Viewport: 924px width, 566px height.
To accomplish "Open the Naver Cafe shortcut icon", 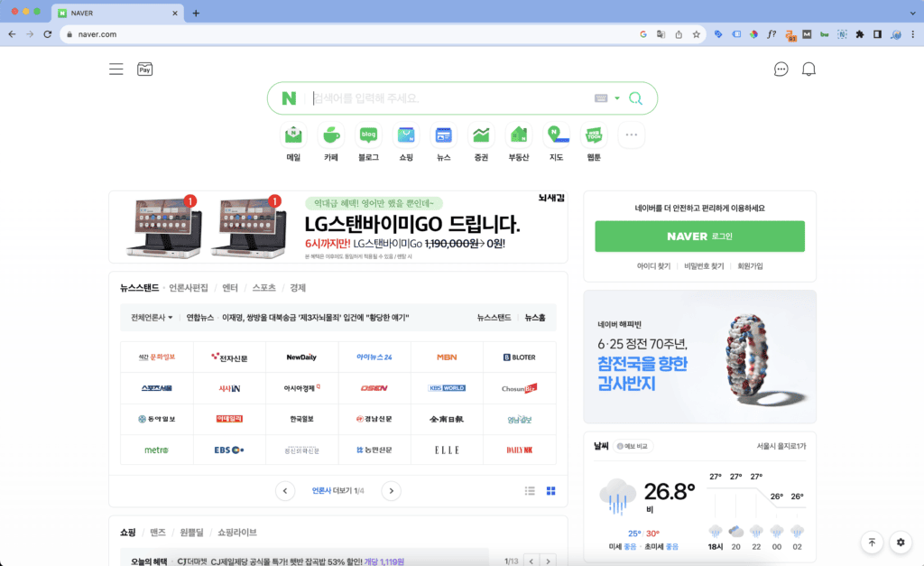I will point(331,136).
